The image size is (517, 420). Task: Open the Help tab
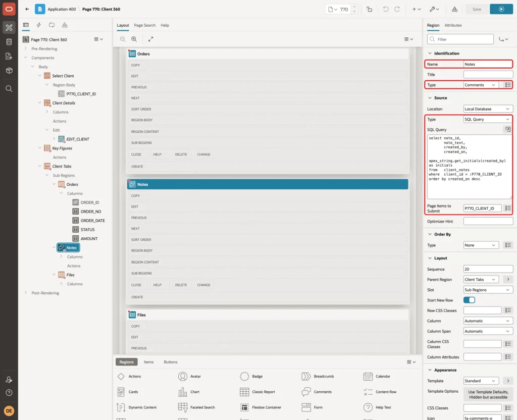point(165,25)
